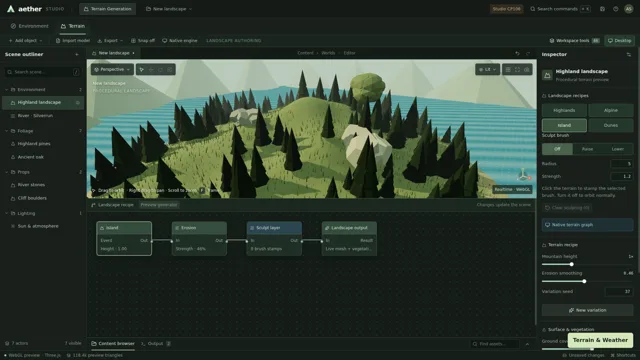
Task: Click the Island node icon in graph
Action: (x=102, y=228)
